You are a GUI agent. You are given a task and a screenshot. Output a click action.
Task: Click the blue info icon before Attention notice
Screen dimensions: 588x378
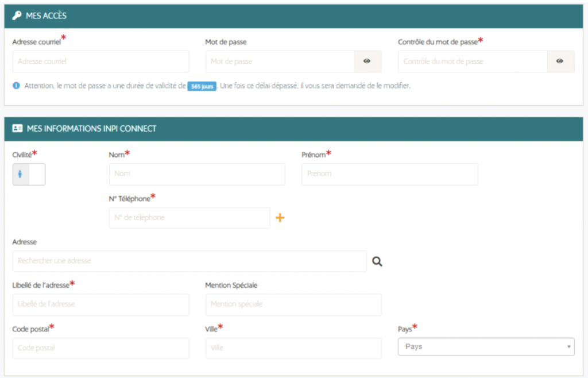pos(16,86)
